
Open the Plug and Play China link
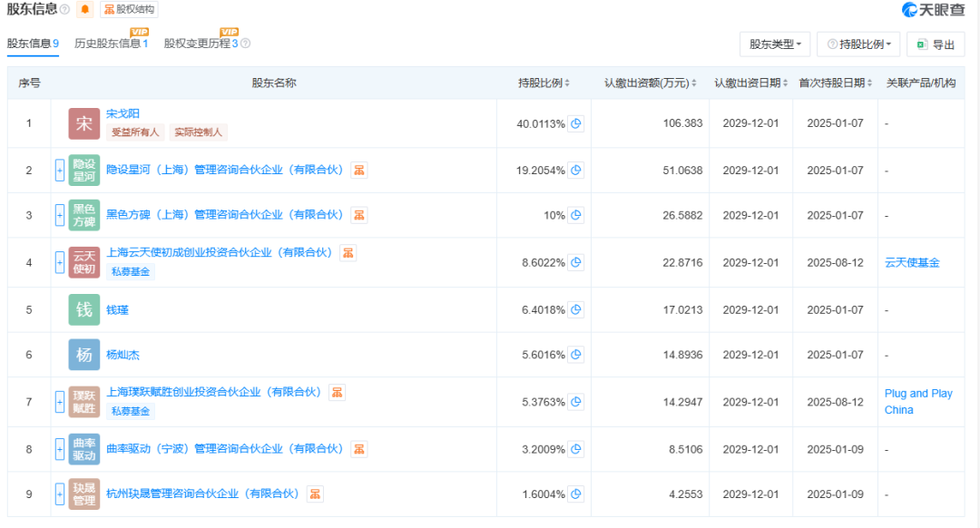918,402
